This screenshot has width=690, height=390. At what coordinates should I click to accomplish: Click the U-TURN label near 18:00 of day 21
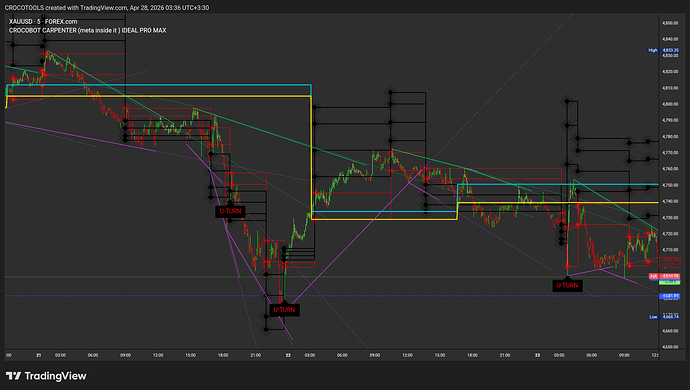coord(230,211)
